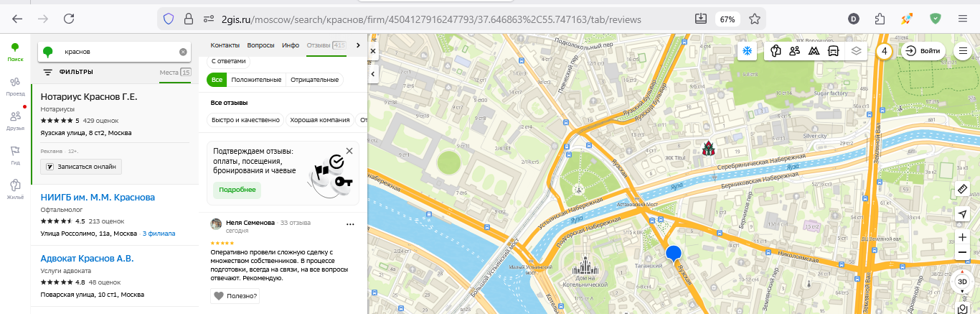Screen dimensions: 980x314
Task: Click the traffic score 4 indicator
Action: coord(884,51)
